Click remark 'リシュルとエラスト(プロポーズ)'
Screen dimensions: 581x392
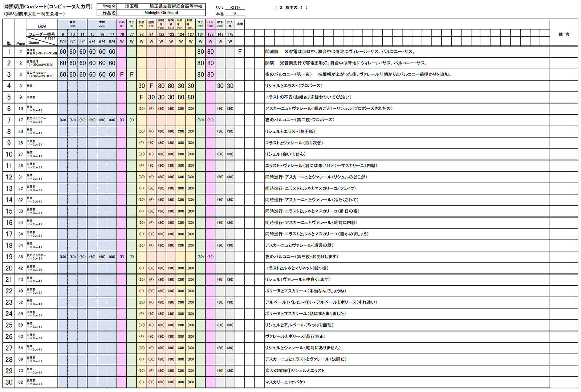tap(294, 86)
